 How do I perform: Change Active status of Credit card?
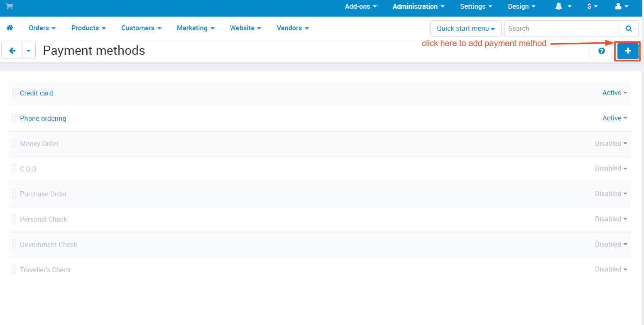615,93
